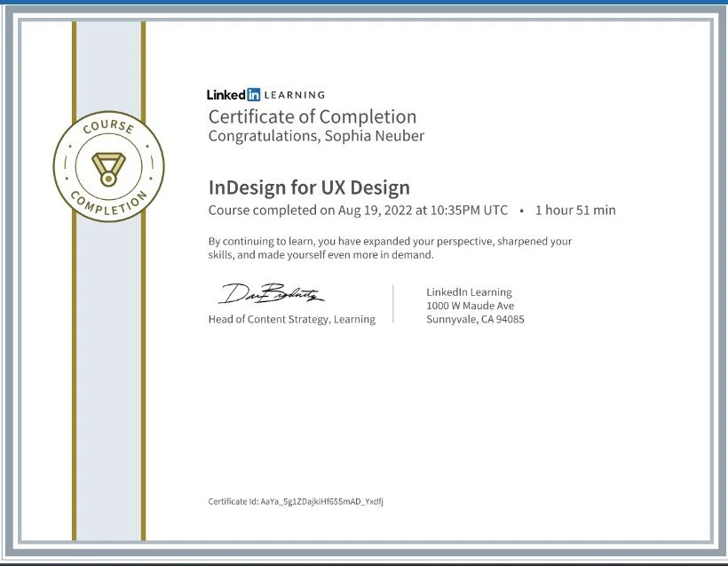The height and width of the screenshot is (566, 728).
Task: Click the LinkedIn logo
Action: [235, 94]
